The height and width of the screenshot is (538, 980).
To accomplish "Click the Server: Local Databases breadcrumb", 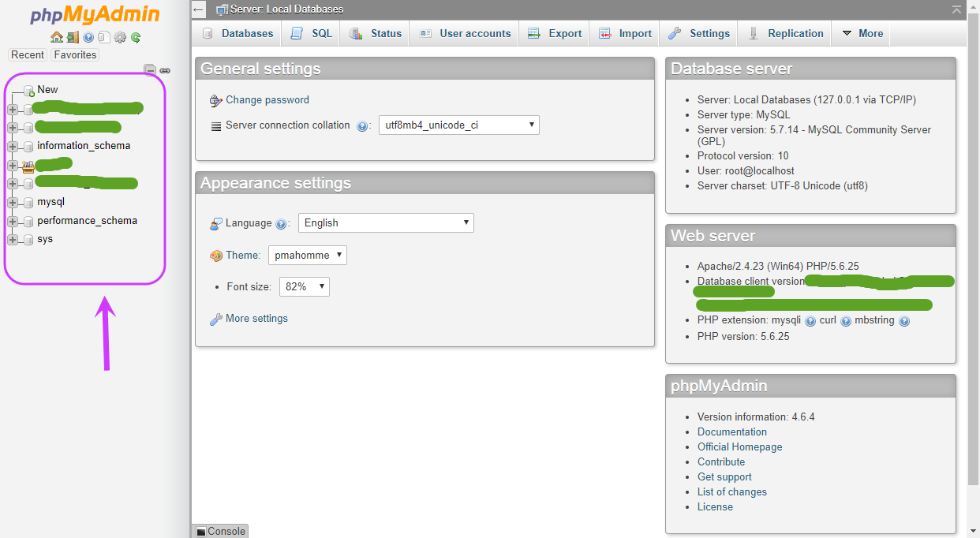I will [x=286, y=9].
